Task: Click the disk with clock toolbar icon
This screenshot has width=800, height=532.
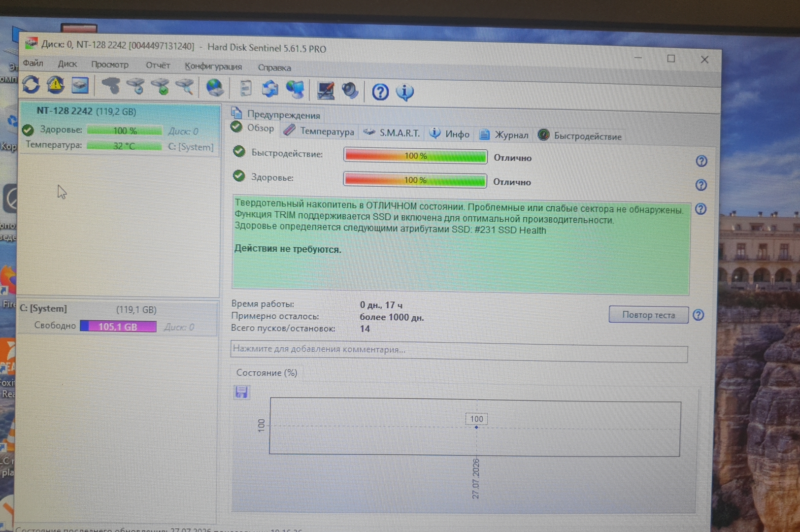Action: [x=135, y=86]
